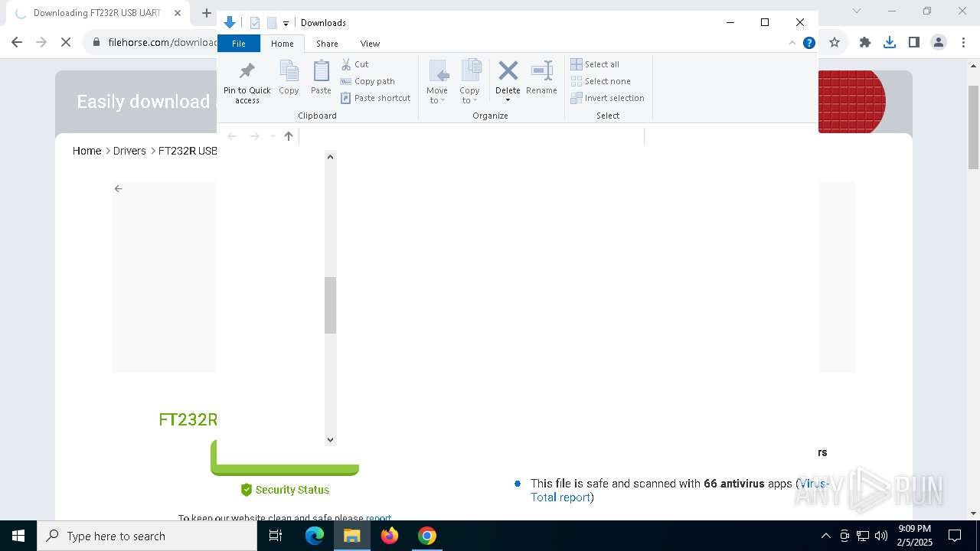Screen dimensions: 980x551
Task: Open Home breadcrumb link on FileHorse
Action: point(87,151)
